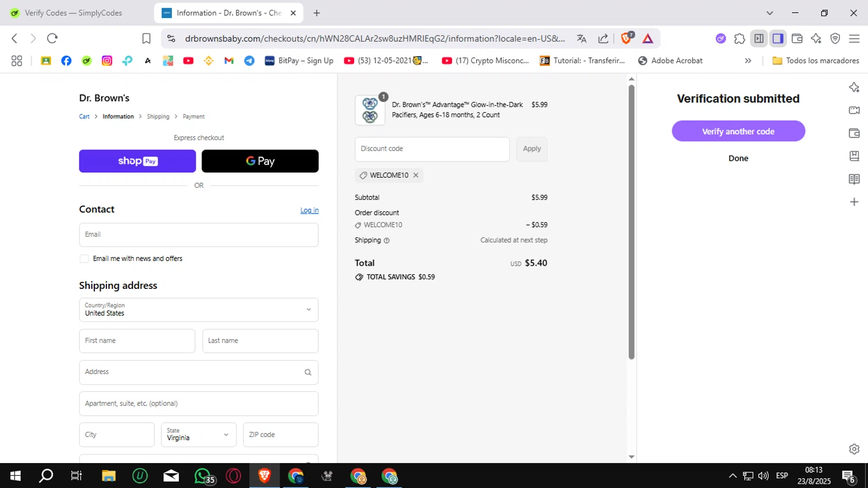This screenshot has width=868, height=488.
Task: Bookmark this page with the bookmark icon
Action: coord(146,38)
